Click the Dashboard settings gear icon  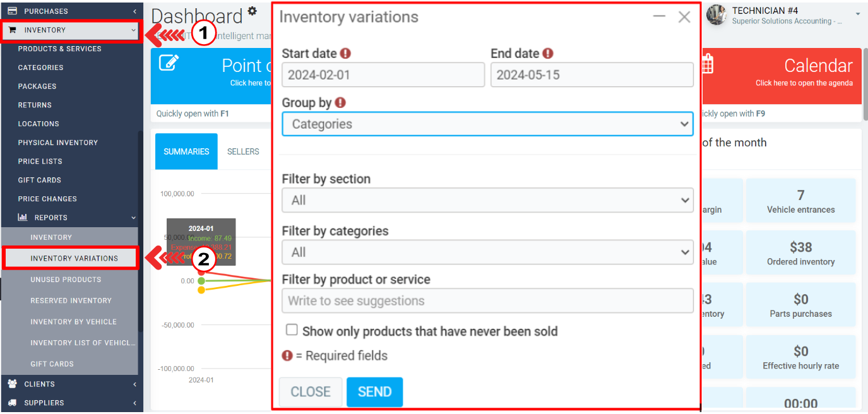[x=253, y=11]
